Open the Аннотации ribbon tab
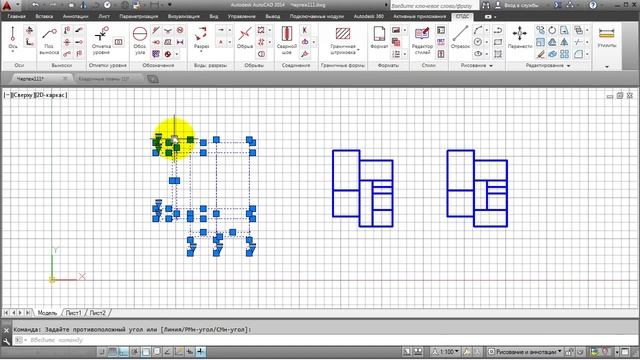Viewport: 640px width, 360px height. [x=76, y=17]
